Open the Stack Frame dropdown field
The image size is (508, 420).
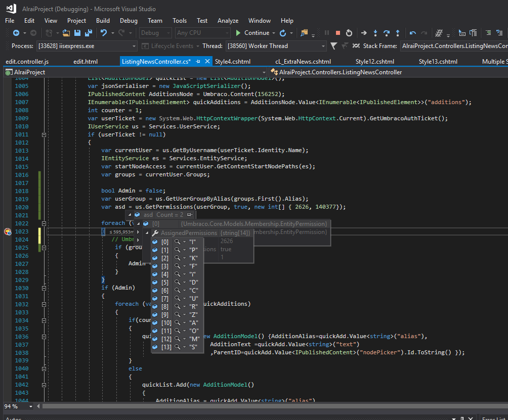point(454,46)
